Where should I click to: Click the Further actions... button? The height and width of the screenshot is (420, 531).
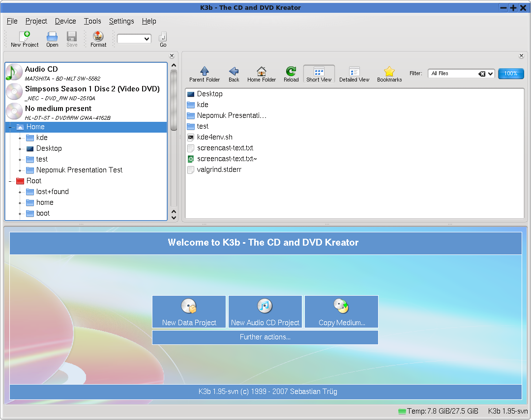(265, 337)
